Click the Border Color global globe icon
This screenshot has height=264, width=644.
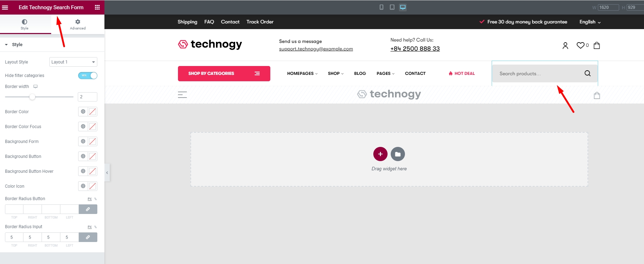click(x=83, y=112)
